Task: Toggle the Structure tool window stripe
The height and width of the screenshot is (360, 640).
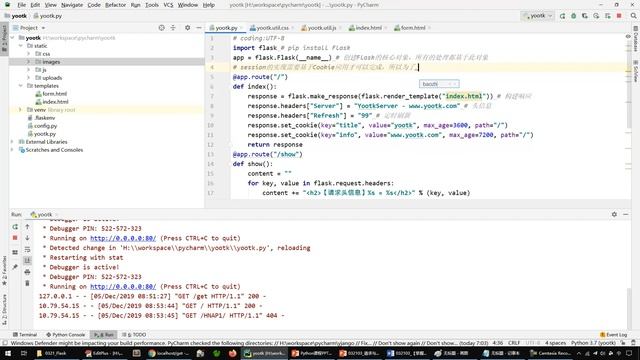Action: [4, 310]
